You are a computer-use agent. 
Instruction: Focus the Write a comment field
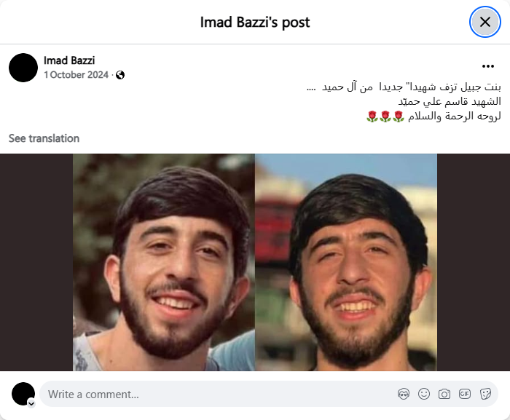click(x=268, y=394)
